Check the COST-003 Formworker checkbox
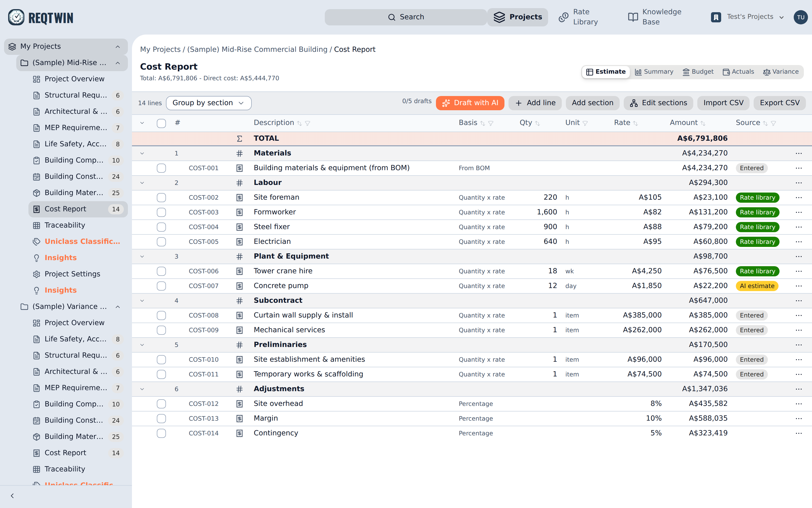The height and width of the screenshot is (508, 812). 161,212
